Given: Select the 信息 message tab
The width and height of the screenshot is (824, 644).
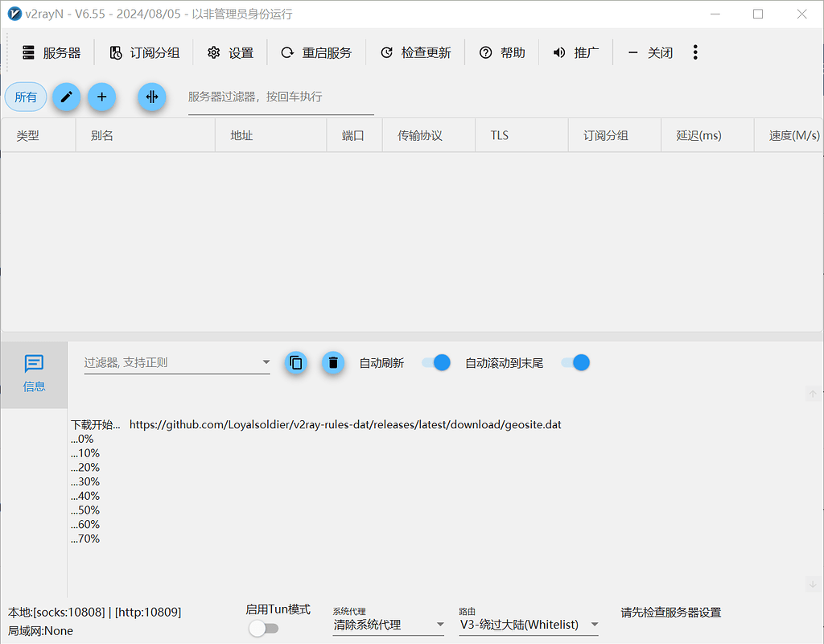Looking at the screenshot, I should (x=34, y=375).
